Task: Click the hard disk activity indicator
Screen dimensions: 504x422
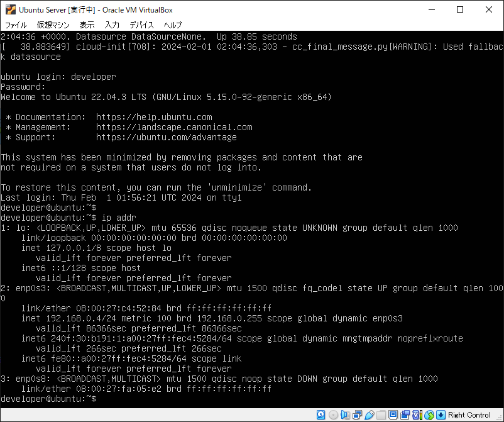Action: tap(320, 415)
